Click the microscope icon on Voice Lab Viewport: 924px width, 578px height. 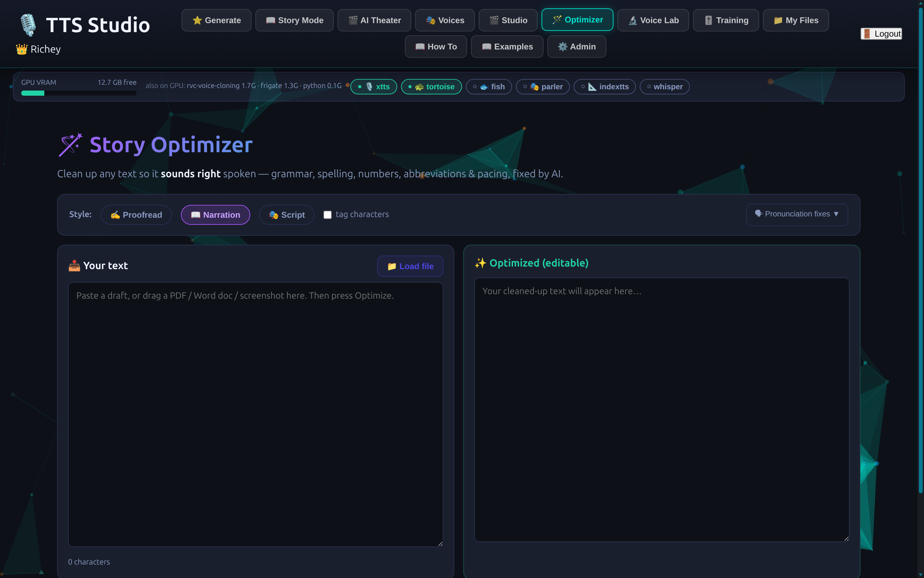point(633,20)
